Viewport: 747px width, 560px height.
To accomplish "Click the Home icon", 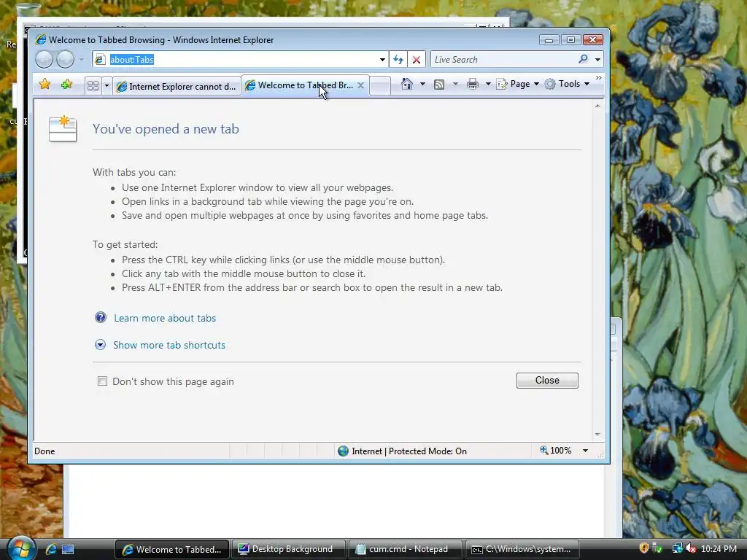I will click(406, 84).
